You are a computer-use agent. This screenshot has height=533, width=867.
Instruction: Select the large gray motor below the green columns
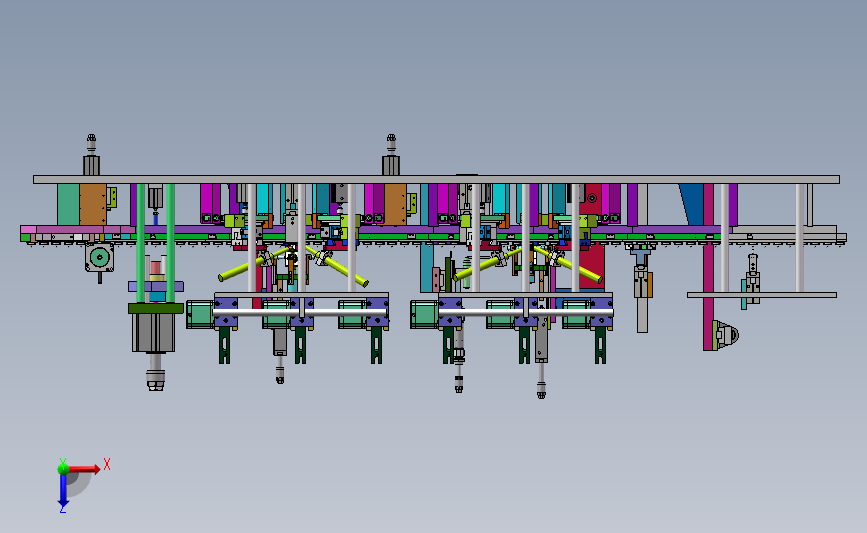(x=154, y=332)
